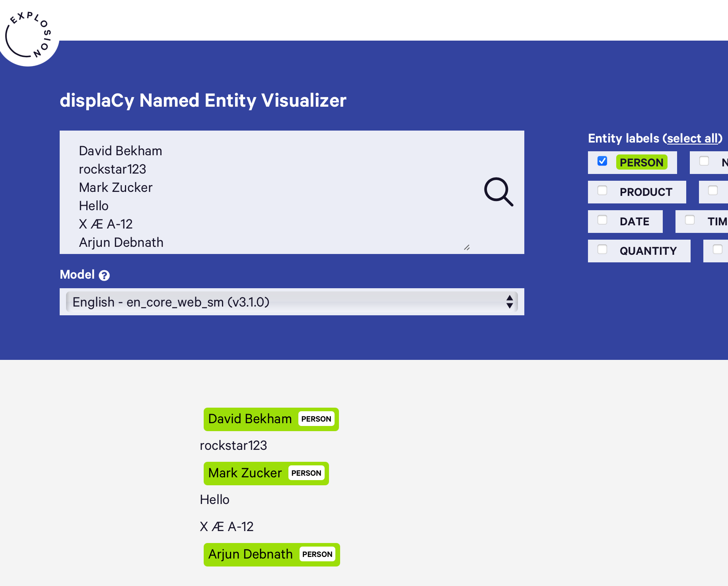Enable the PRODUCT entity label checkbox
728x586 pixels.
coord(602,190)
